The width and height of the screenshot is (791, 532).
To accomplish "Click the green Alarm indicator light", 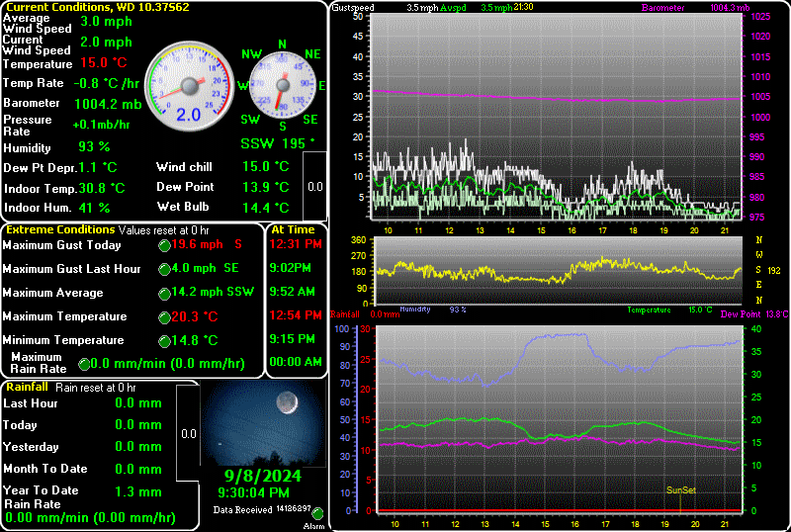I will [317, 514].
